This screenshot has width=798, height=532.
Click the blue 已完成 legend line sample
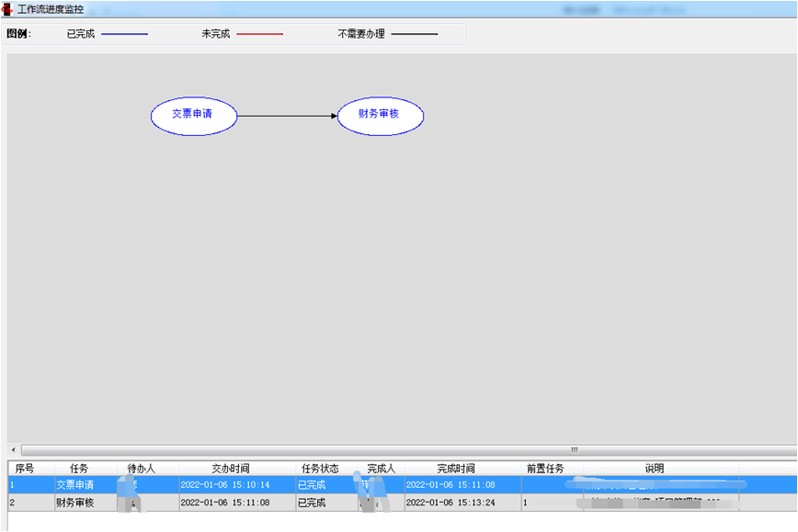click(124, 33)
